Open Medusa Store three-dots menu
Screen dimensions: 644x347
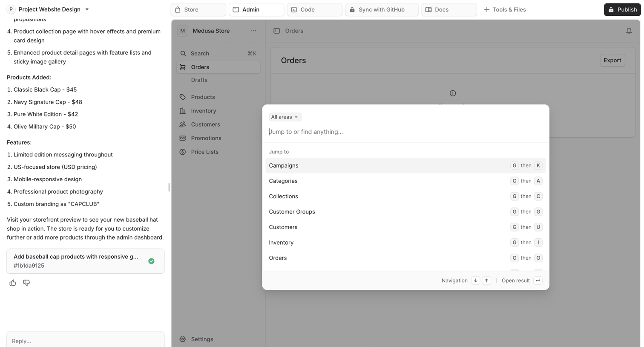(x=253, y=31)
